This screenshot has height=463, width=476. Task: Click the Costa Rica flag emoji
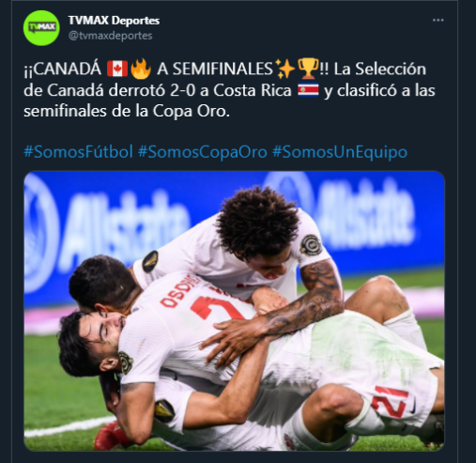pyautogui.click(x=308, y=90)
